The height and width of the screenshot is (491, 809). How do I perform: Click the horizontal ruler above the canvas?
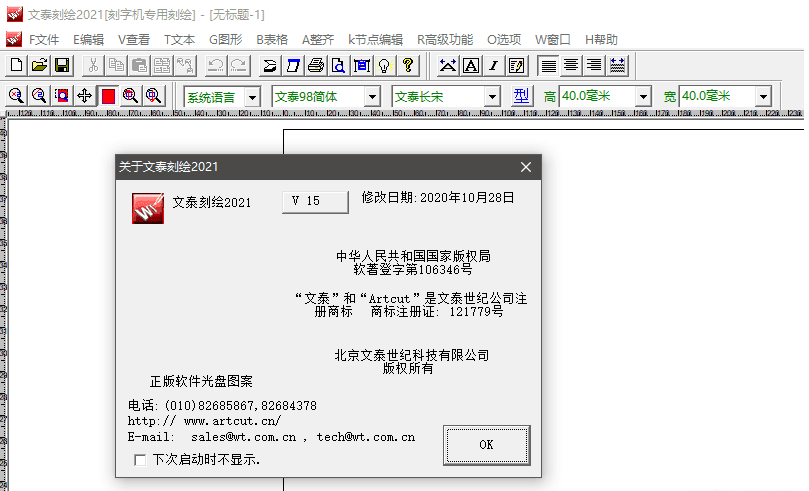[x=404, y=113]
